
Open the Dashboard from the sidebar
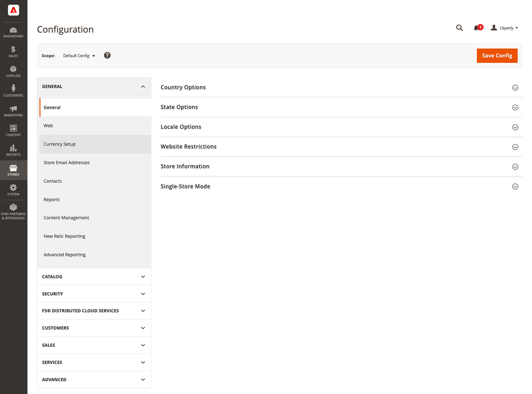[x=13, y=32]
